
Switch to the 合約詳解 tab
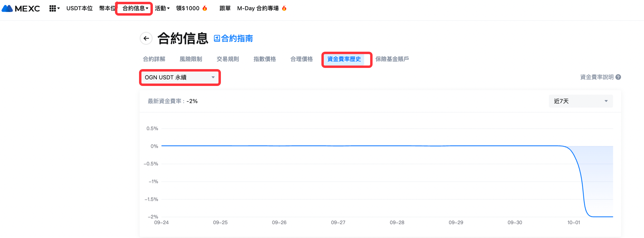pos(154,59)
